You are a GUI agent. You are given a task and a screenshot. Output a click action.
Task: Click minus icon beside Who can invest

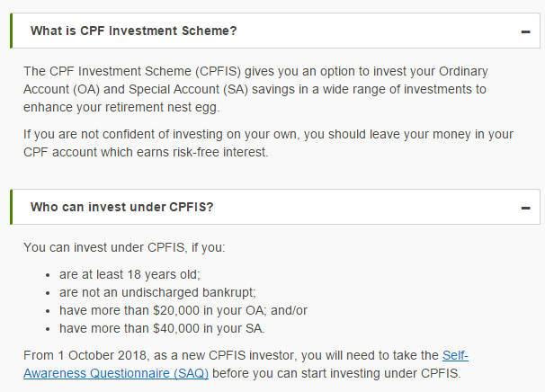[x=524, y=208]
